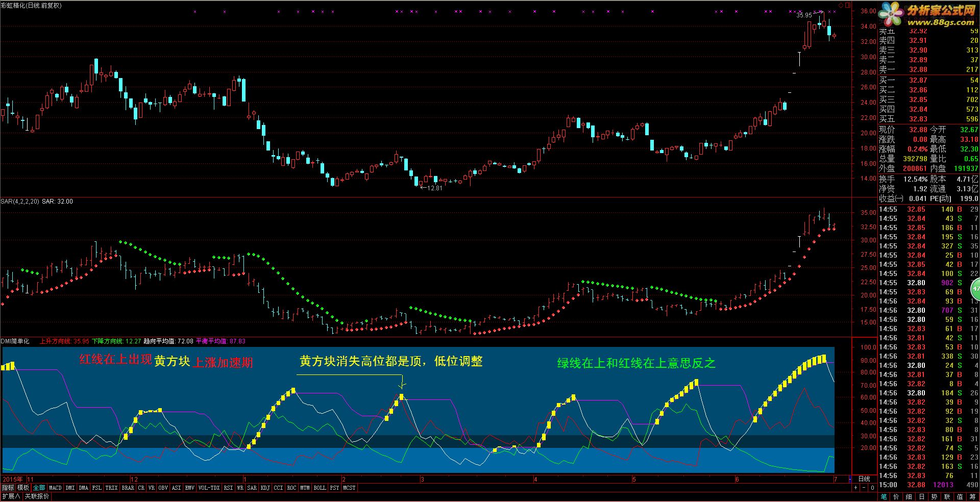The width and height of the screenshot is (980, 502).
Task: Select the WR indicator
Action: click(240, 488)
